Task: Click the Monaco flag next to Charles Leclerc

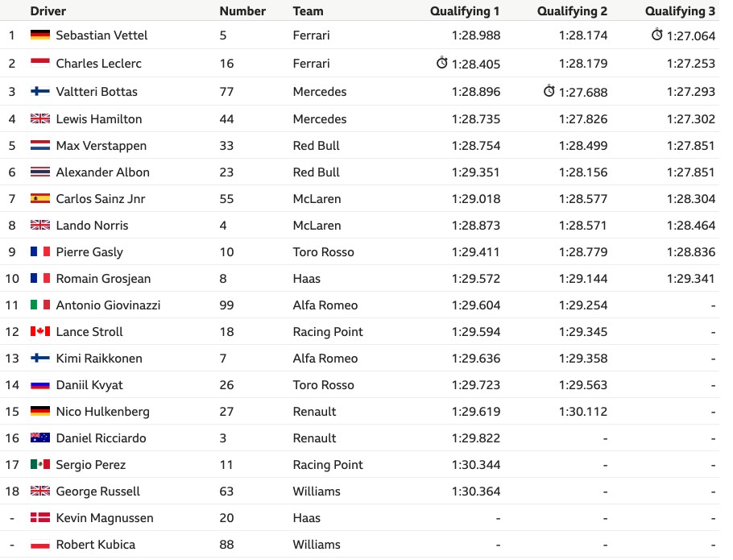Action: point(40,63)
